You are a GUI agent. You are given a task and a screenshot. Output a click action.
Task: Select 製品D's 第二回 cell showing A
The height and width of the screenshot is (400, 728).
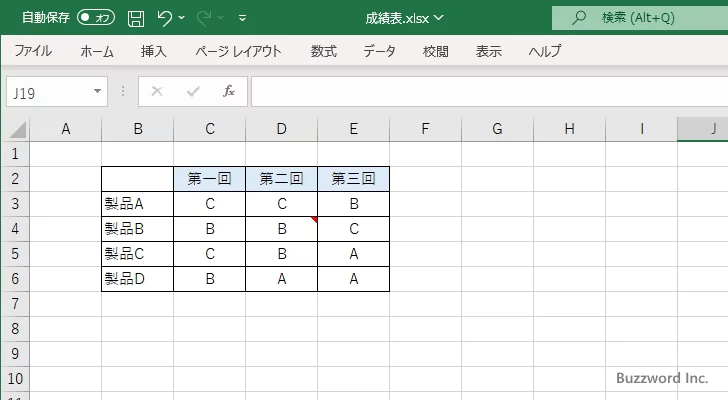(x=281, y=279)
